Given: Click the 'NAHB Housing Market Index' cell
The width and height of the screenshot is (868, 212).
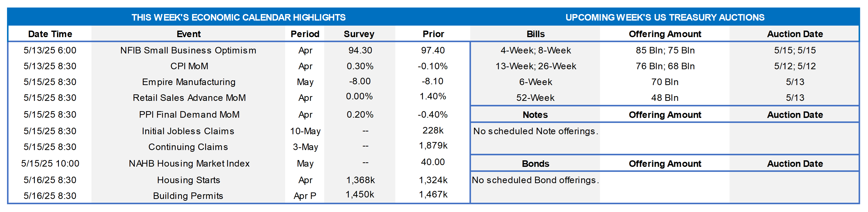Looking at the screenshot, I should 189,164.
